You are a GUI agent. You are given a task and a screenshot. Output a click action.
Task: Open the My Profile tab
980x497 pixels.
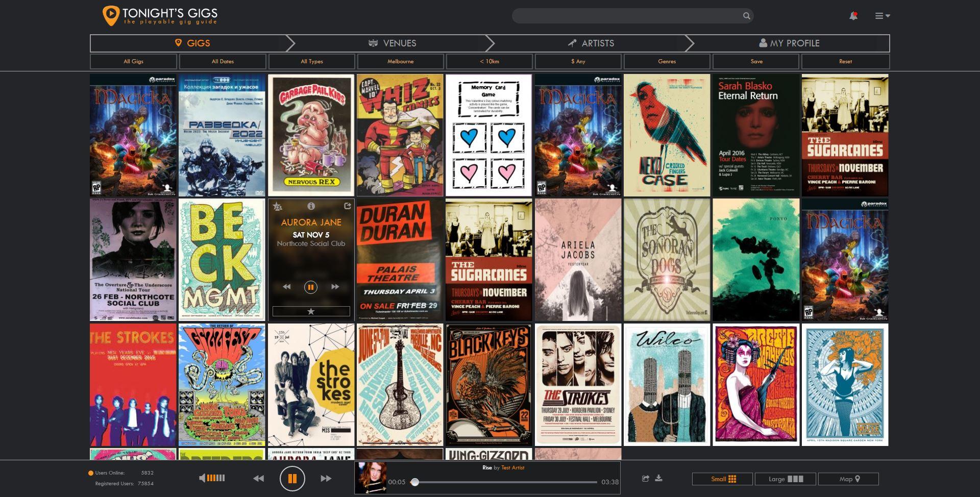(789, 43)
